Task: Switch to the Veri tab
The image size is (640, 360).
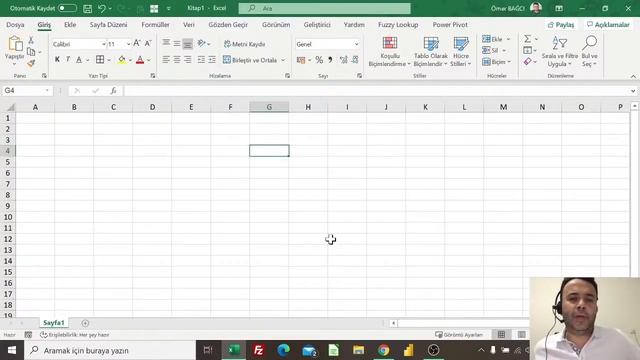Action: pos(189,25)
